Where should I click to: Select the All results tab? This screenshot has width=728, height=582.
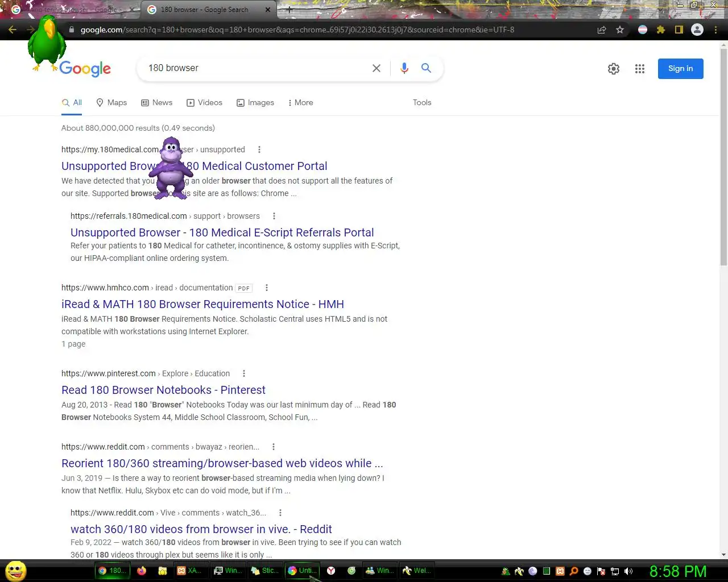pyautogui.click(x=72, y=102)
